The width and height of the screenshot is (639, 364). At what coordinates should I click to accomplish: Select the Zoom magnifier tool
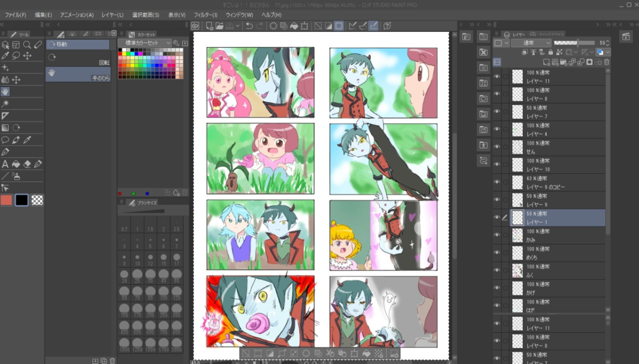click(x=27, y=44)
